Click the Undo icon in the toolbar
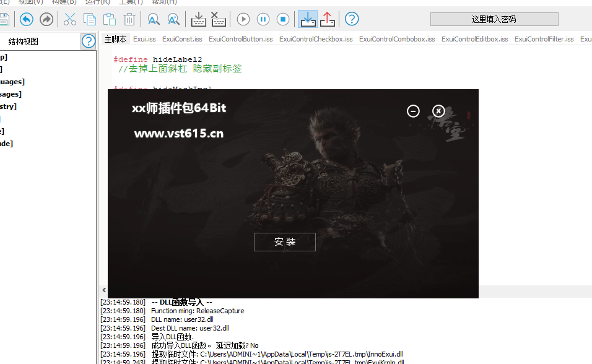Image resolution: width=592 pixels, height=364 pixels. tap(25, 19)
